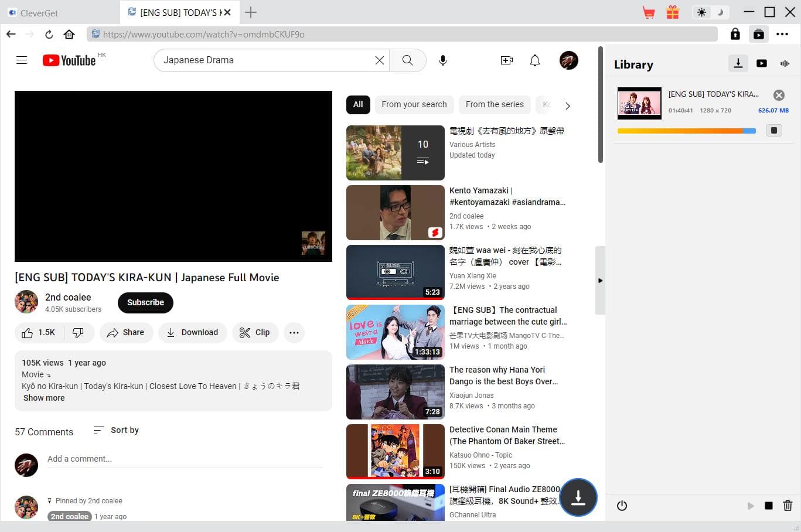
Task: Delete all tasks with trash icon
Action: (x=788, y=506)
